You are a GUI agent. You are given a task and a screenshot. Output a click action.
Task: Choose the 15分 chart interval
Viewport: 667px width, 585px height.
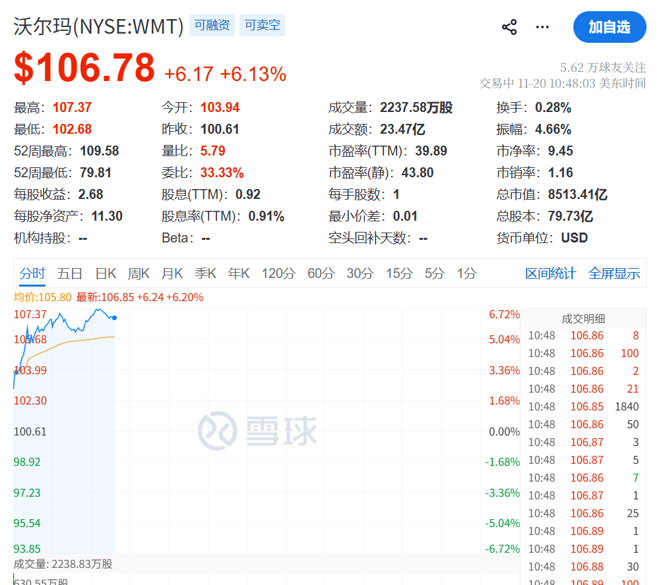click(399, 273)
